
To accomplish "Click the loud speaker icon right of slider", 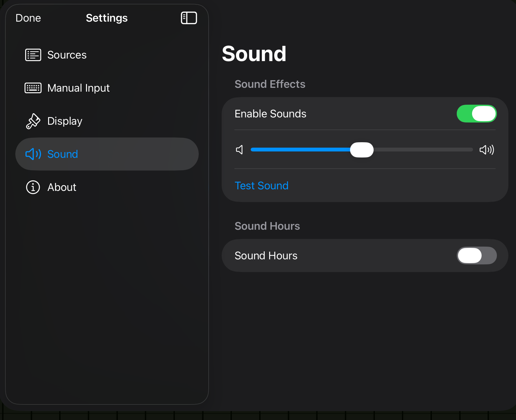I will coord(486,150).
